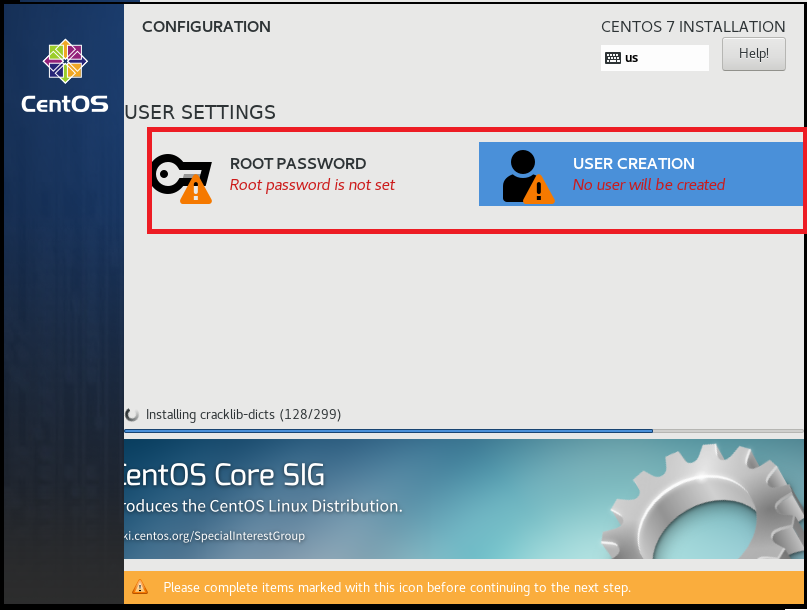Open the User Creation person icon
The height and width of the screenshot is (610, 807).
tap(528, 177)
